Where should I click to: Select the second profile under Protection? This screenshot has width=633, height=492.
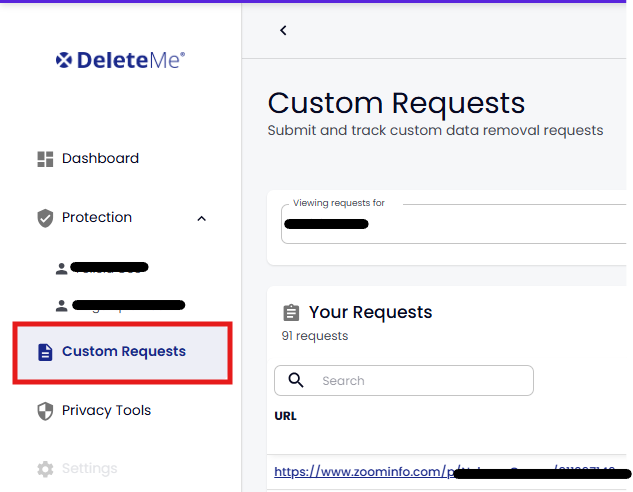120,305
